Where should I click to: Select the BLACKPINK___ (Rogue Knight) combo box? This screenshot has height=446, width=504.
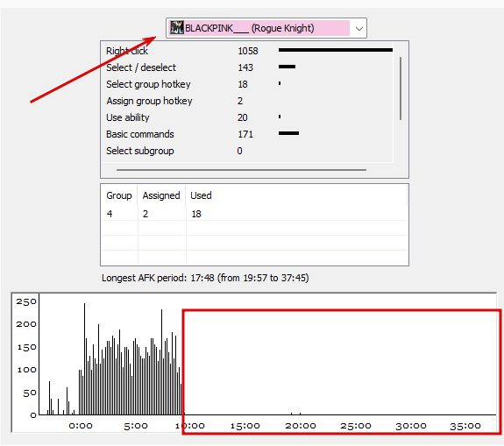pyautogui.click(x=266, y=28)
